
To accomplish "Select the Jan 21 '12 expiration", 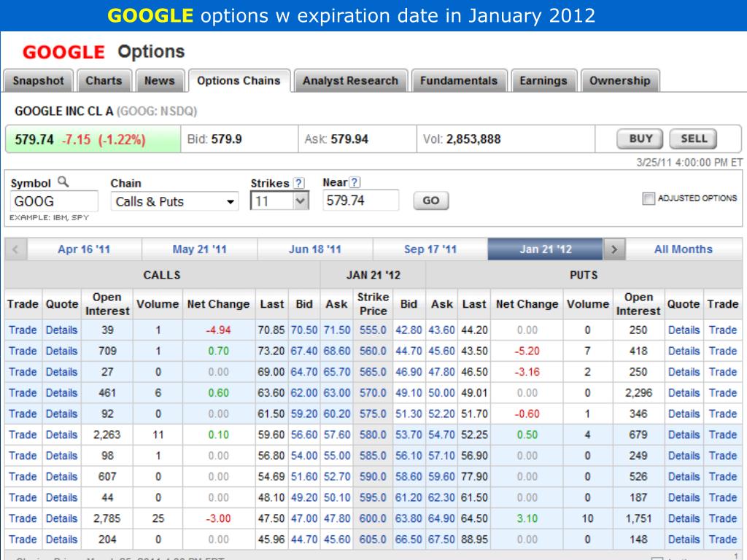I will coord(546,249).
